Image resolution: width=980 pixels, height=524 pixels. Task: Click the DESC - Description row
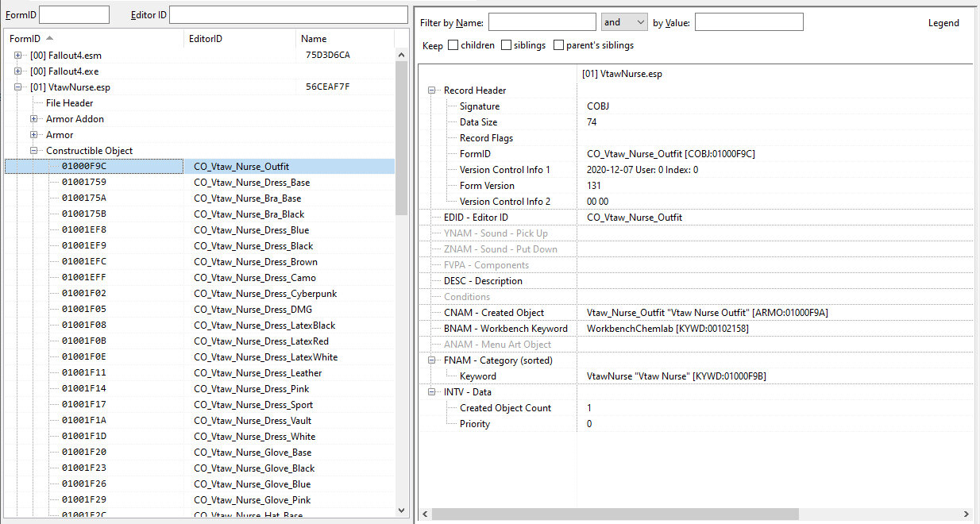pos(695,281)
